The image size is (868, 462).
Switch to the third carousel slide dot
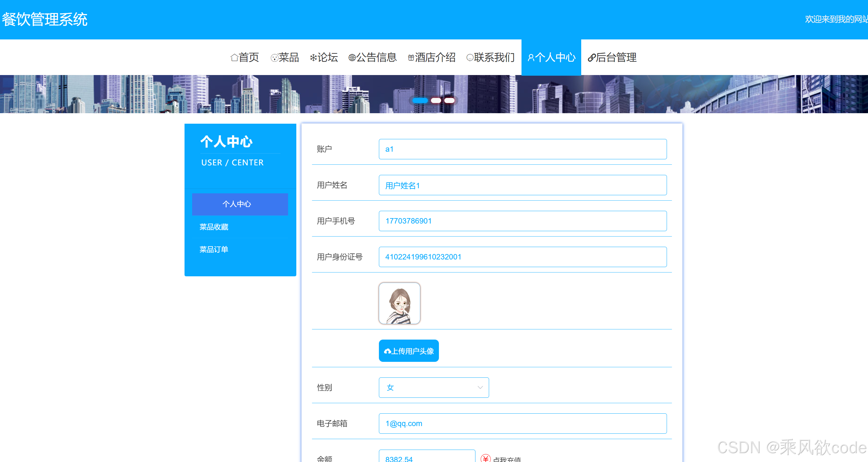449,100
